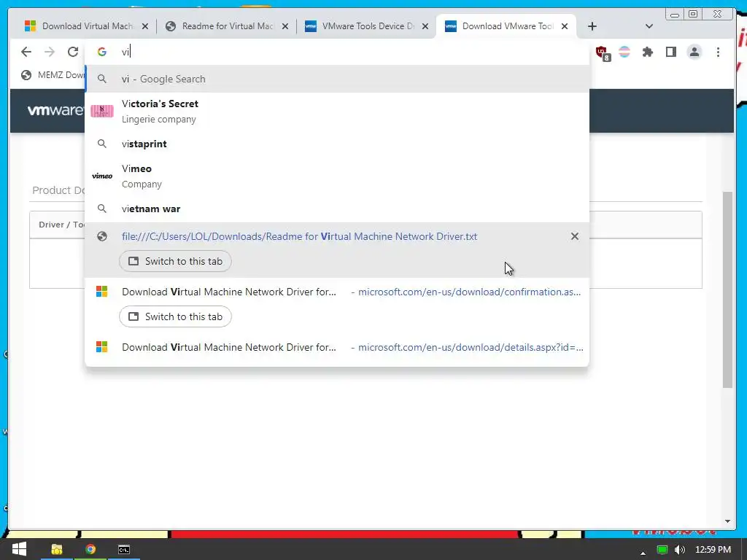Open the profile avatar menu
Screen dimensions: 747x560
[x=694, y=52]
